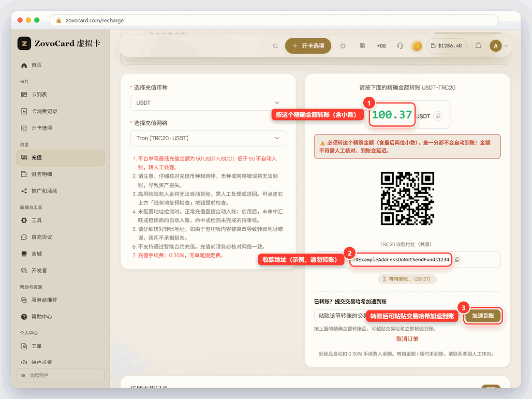Click note 6 不支持通过智能合约充值

pyautogui.click(x=199, y=246)
